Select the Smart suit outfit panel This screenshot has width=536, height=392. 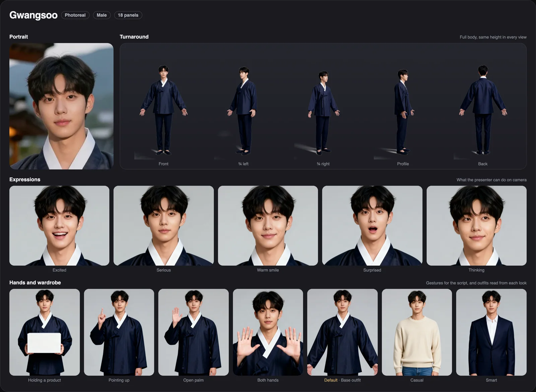point(491,332)
